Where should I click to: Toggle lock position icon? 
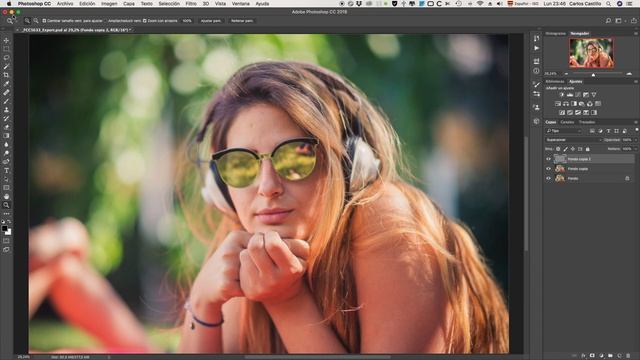pos(573,149)
